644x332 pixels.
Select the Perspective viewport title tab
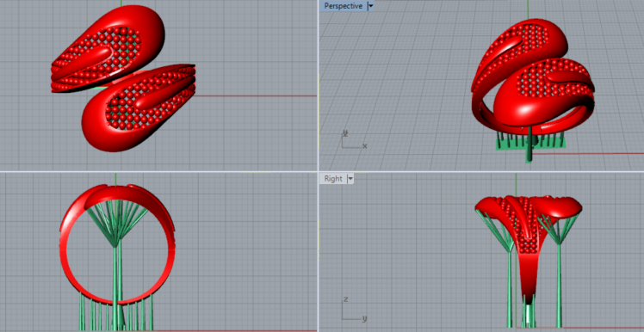pyautogui.click(x=343, y=6)
